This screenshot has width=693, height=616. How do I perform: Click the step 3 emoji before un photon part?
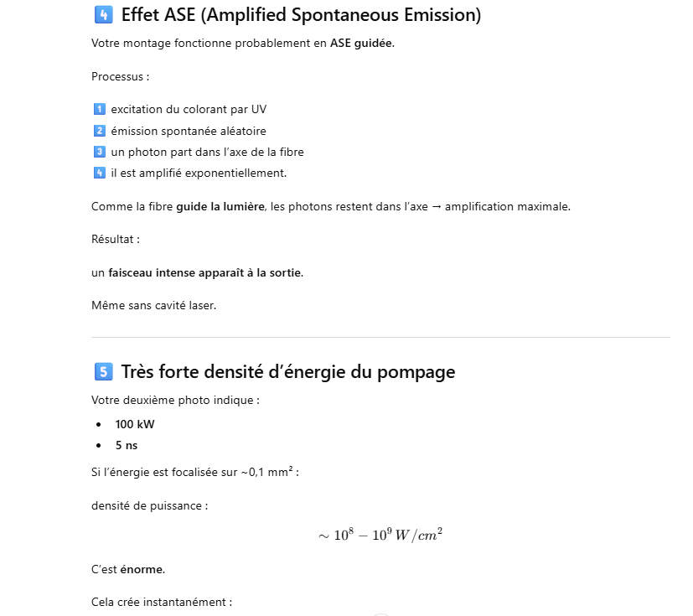click(x=99, y=152)
